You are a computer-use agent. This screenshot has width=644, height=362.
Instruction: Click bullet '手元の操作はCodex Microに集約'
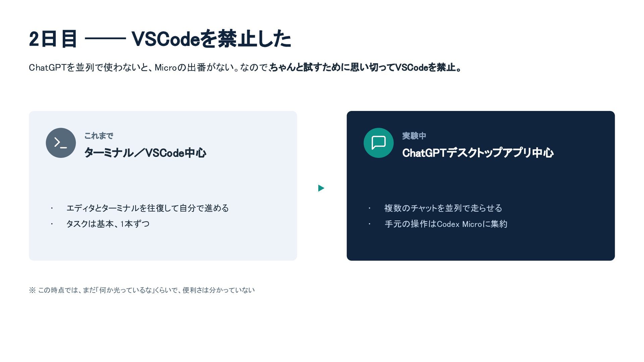click(446, 224)
